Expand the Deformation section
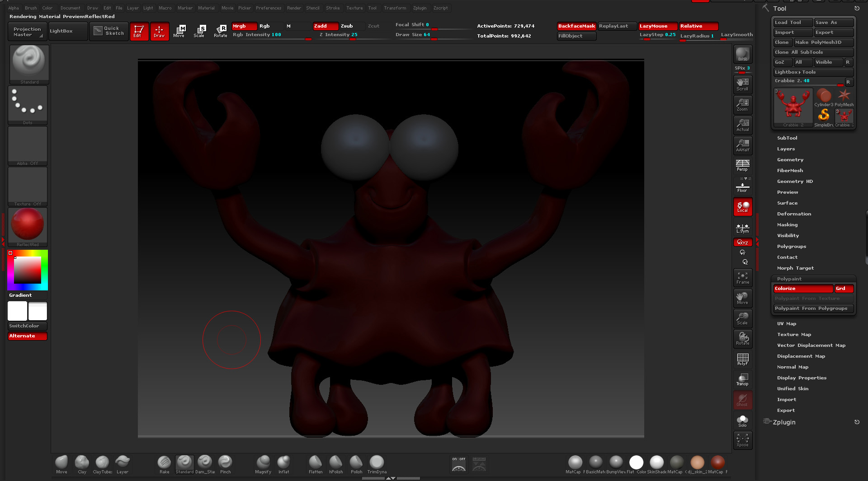868x481 pixels. coord(794,214)
